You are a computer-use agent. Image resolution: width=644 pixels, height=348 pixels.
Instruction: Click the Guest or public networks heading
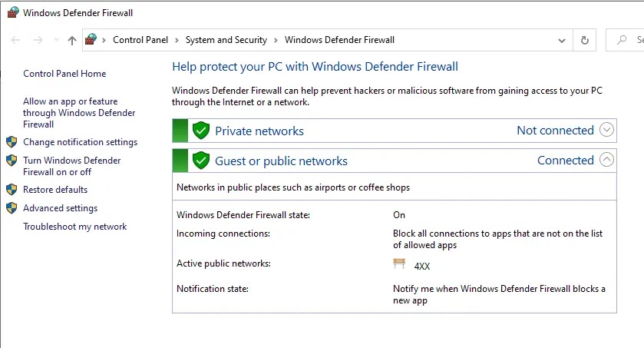click(x=281, y=161)
